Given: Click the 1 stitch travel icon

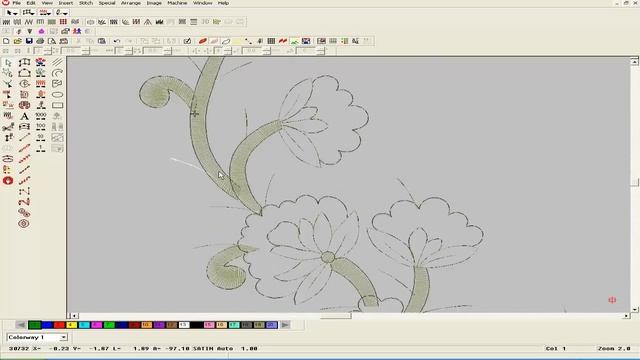Looking at the screenshot, I should coord(41,148).
